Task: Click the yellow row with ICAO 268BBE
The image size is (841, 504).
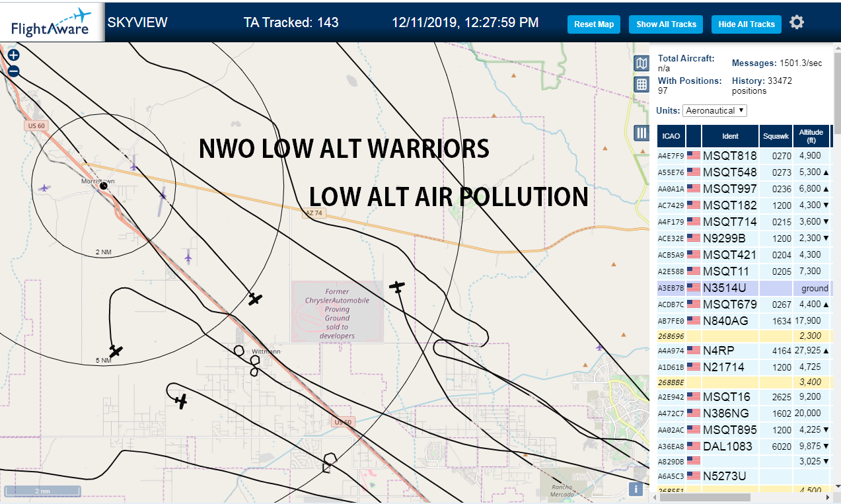Action: tap(744, 382)
